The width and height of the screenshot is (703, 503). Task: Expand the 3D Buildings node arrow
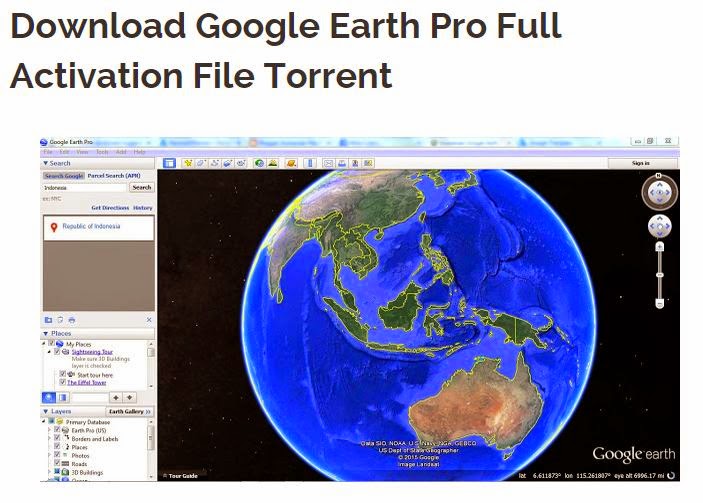pyautogui.click(x=49, y=472)
